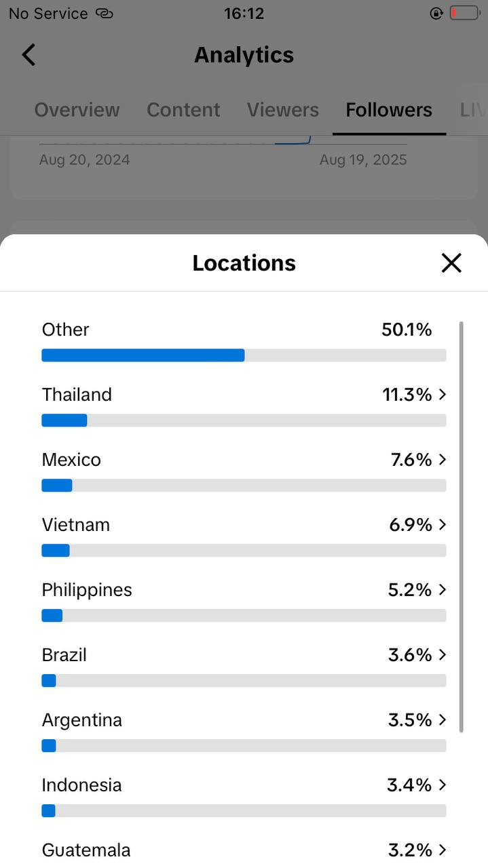Tap the rotation lock status icon
The width and height of the screenshot is (488, 868).
coord(436,13)
